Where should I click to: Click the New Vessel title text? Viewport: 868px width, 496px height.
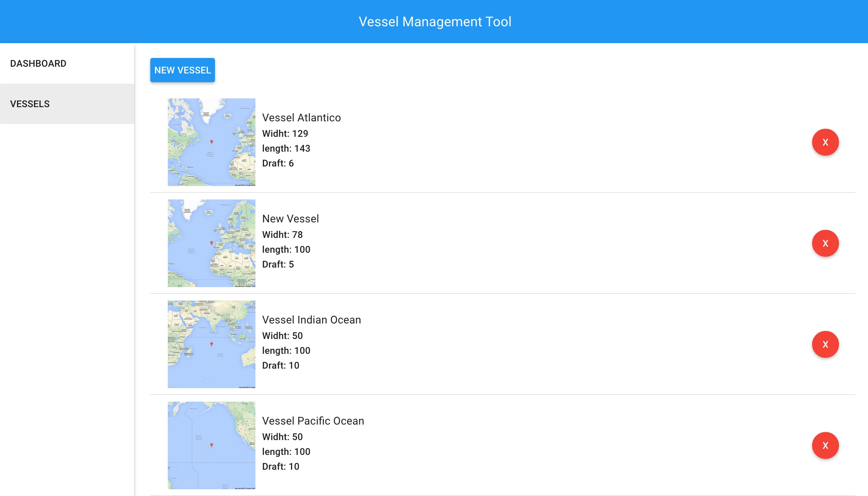(290, 218)
